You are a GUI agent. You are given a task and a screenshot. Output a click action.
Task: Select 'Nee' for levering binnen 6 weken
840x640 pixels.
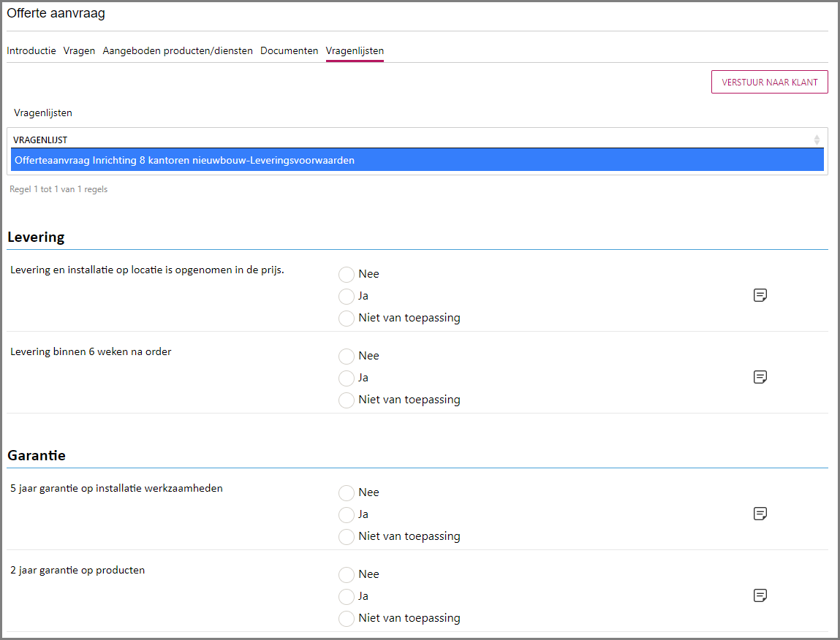click(x=346, y=356)
